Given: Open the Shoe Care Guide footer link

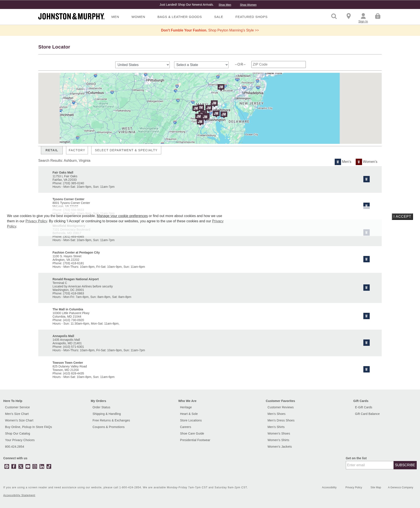Looking at the screenshot, I should pos(192,433).
